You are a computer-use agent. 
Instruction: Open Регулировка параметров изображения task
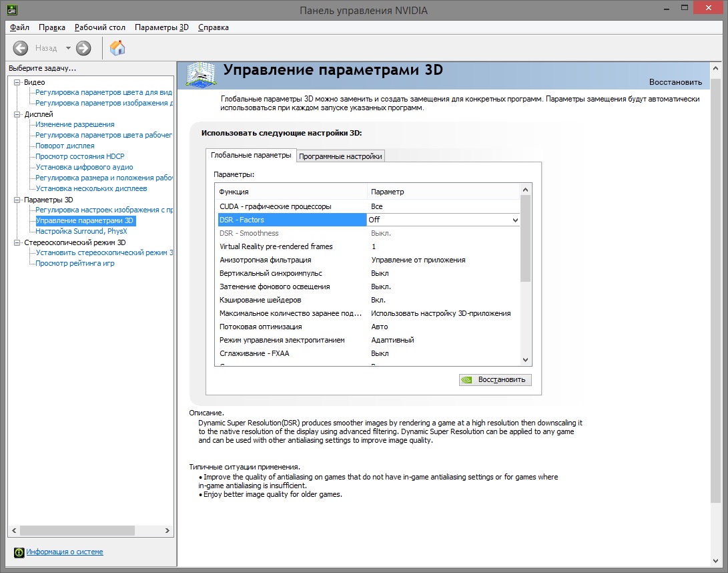[x=103, y=103]
